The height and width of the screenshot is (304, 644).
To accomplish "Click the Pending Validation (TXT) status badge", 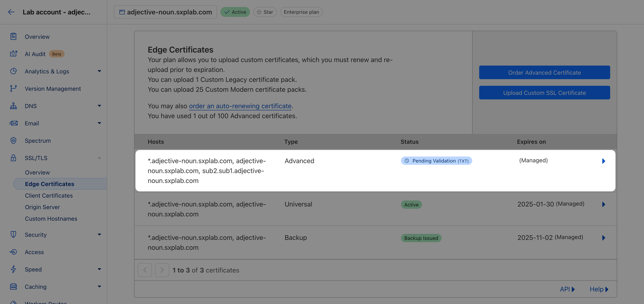I will pos(436,161).
